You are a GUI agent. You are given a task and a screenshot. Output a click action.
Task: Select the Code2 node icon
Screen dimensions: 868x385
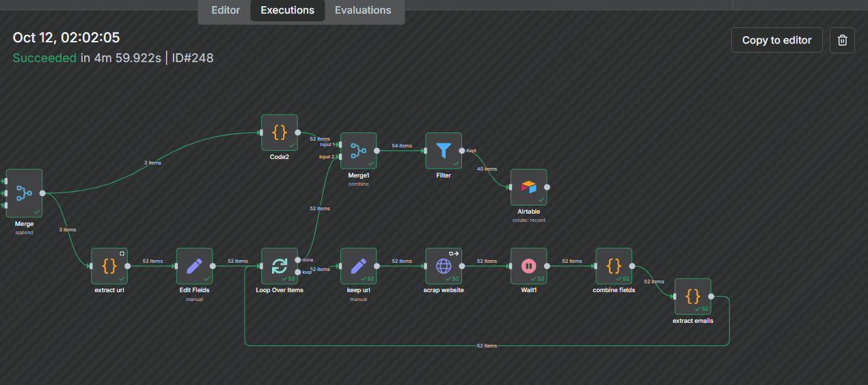coord(280,132)
